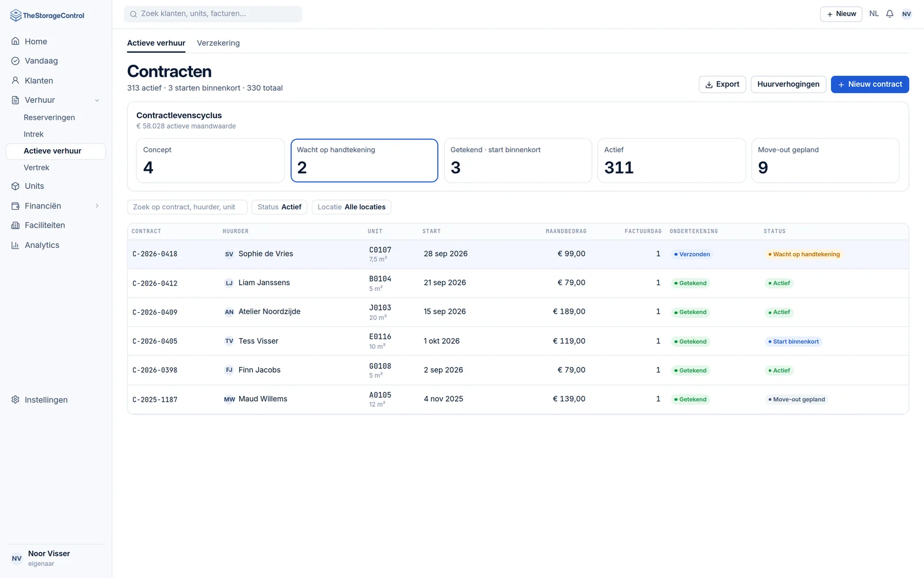This screenshot has width=924, height=578.
Task: Click the Verhuur document icon
Action: coord(16,100)
